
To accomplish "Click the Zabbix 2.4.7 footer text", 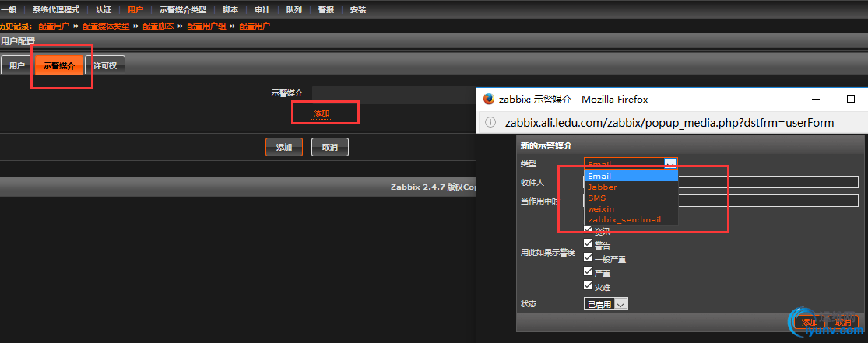I will pyautogui.click(x=434, y=187).
